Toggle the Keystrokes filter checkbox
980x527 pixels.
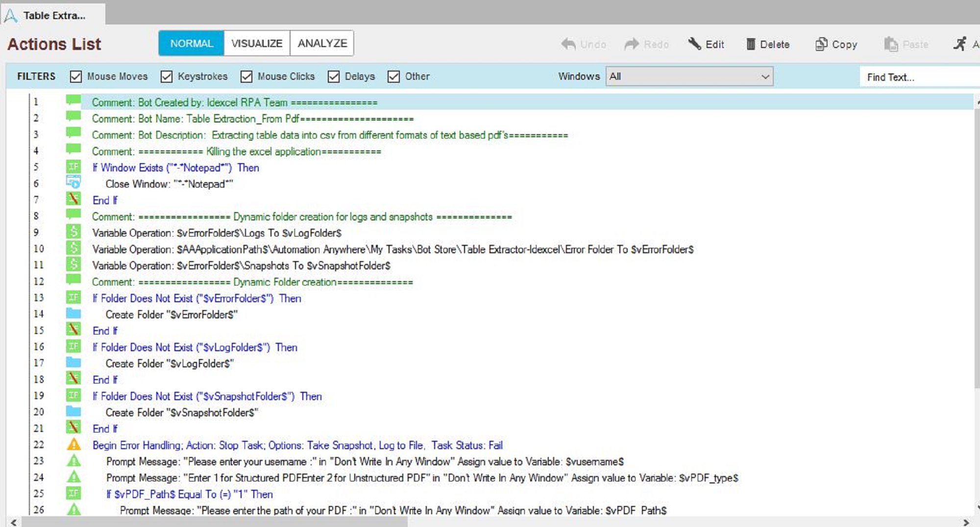point(167,76)
